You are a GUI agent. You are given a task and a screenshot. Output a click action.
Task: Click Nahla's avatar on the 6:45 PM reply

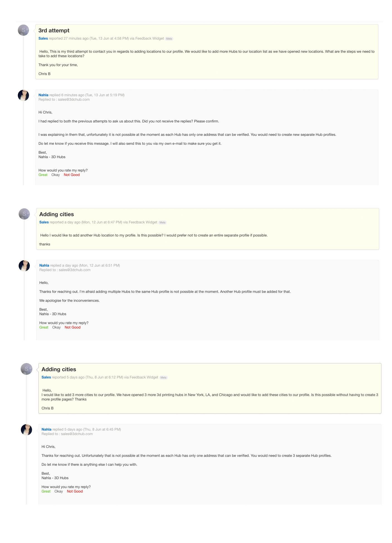click(x=26, y=430)
